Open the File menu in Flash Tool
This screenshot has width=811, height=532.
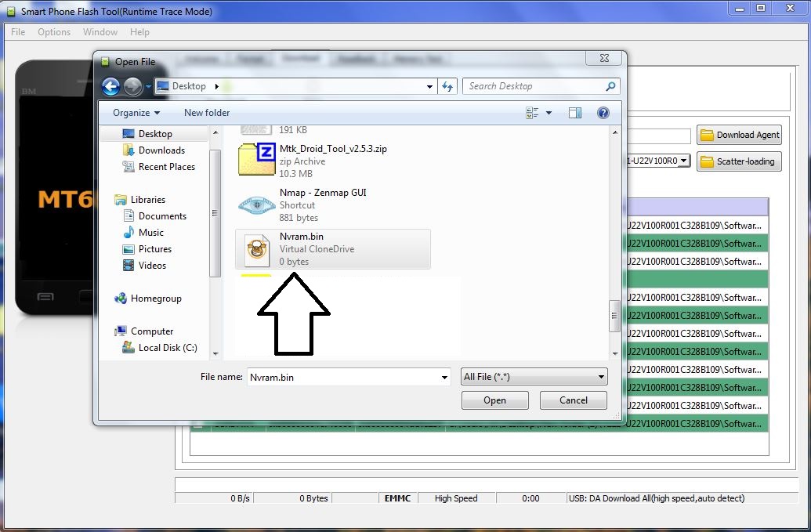[x=18, y=32]
